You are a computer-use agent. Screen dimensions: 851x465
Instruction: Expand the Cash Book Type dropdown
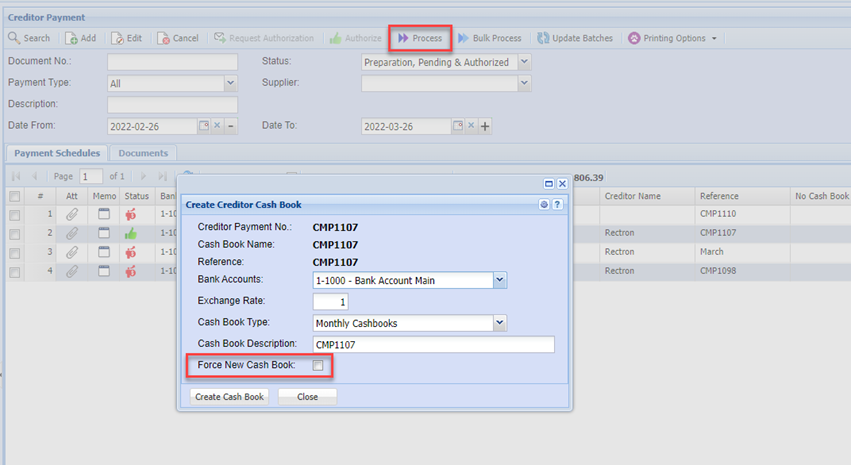500,323
